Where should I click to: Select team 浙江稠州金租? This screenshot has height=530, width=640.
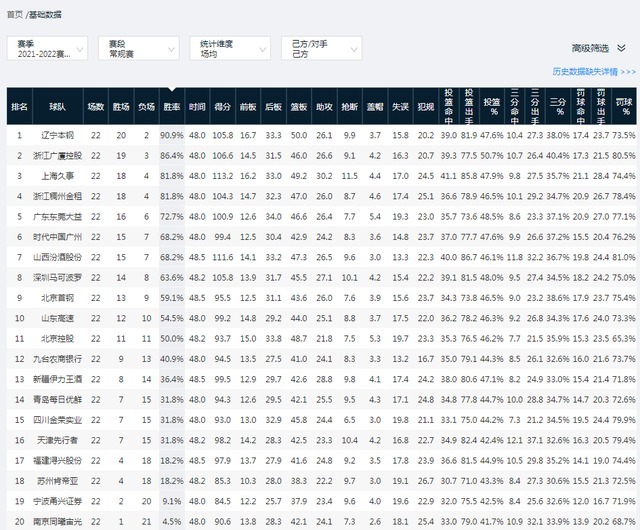point(58,196)
